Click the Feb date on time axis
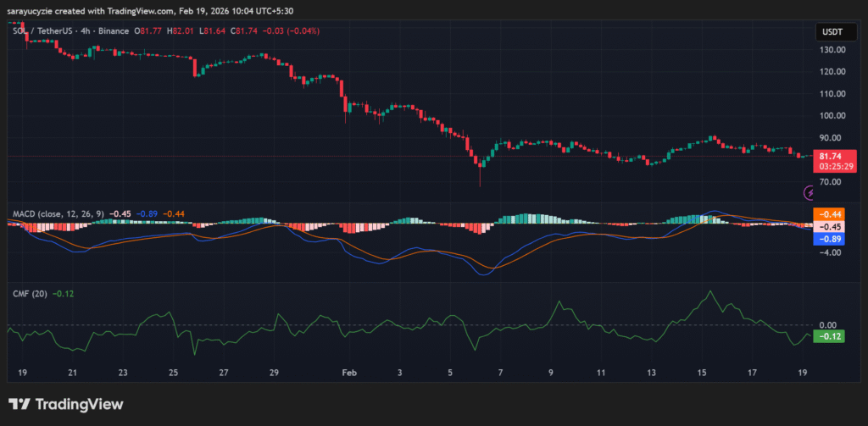Viewport: 868px width, 426px height. point(348,373)
